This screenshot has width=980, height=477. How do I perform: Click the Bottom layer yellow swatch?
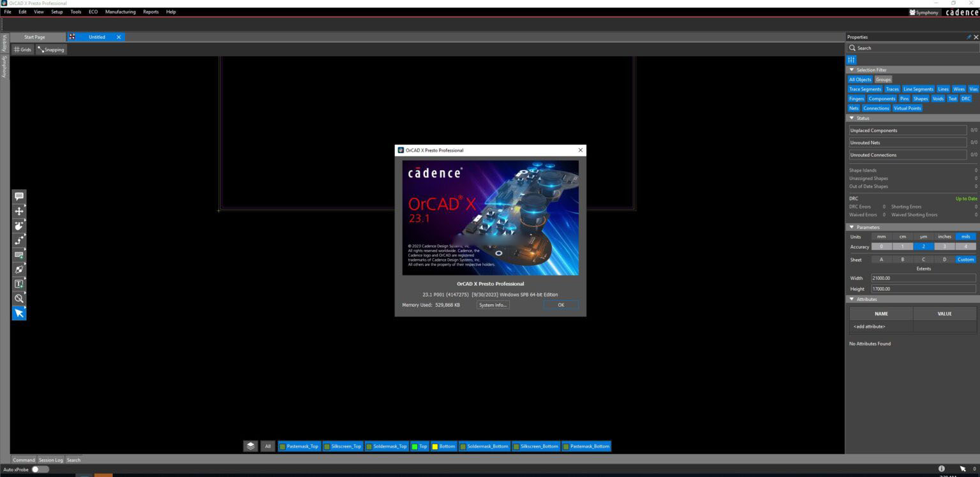point(435,446)
